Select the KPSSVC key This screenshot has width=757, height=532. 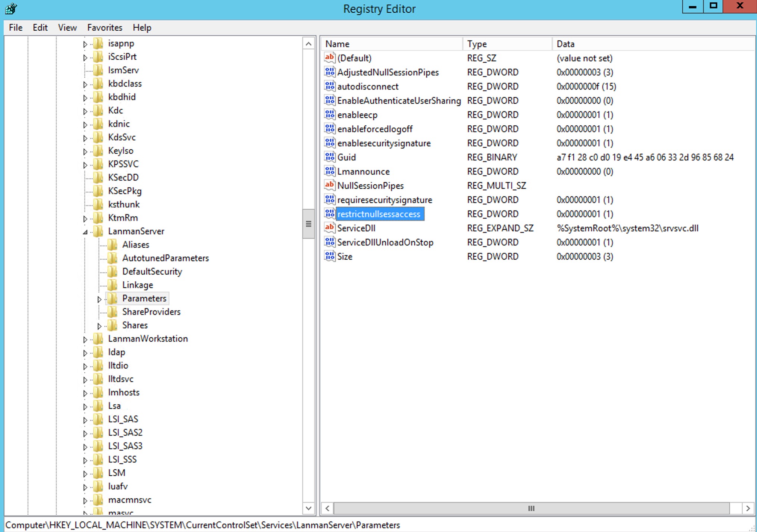coord(123,164)
